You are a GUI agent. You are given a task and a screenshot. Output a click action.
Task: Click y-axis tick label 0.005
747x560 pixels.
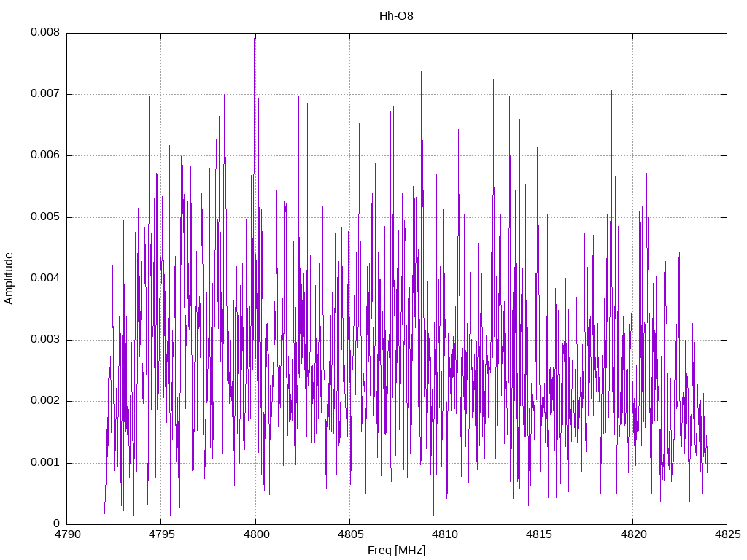(45, 217)
